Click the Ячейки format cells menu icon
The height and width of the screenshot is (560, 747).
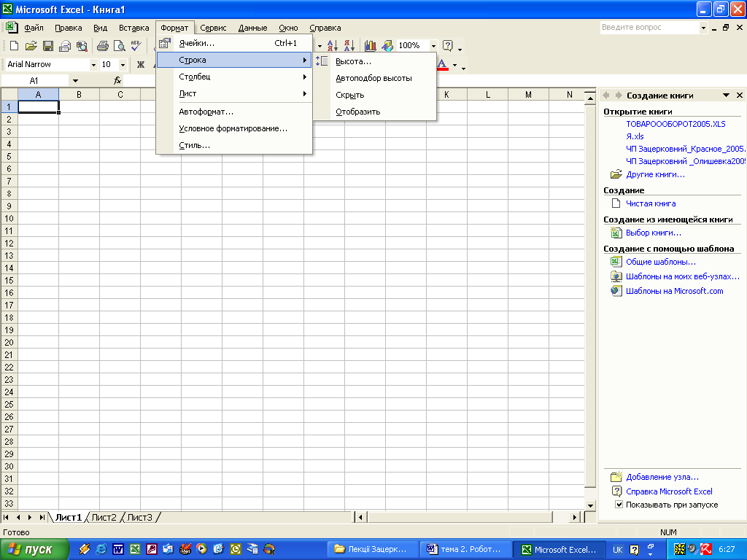pyautogui.click(x=165, y=43)
